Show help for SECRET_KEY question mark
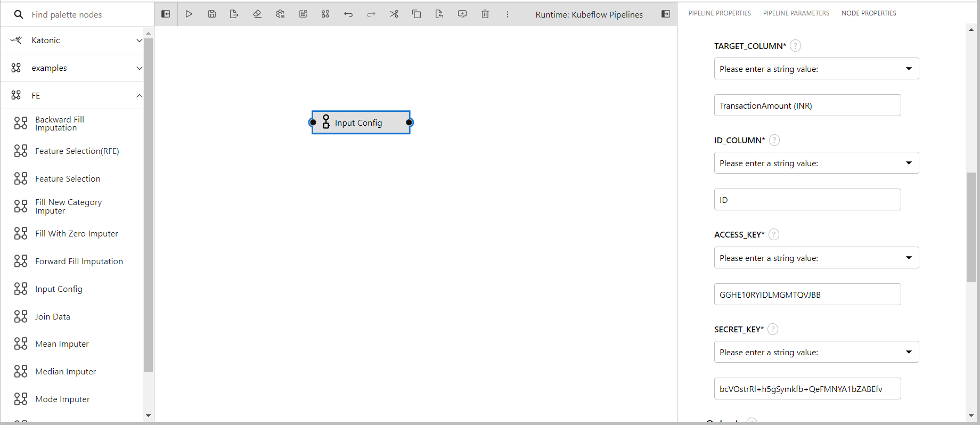Image resolution: width=980 pixels, height=425 pixels. pyautogui.click(x=773, y=329)
